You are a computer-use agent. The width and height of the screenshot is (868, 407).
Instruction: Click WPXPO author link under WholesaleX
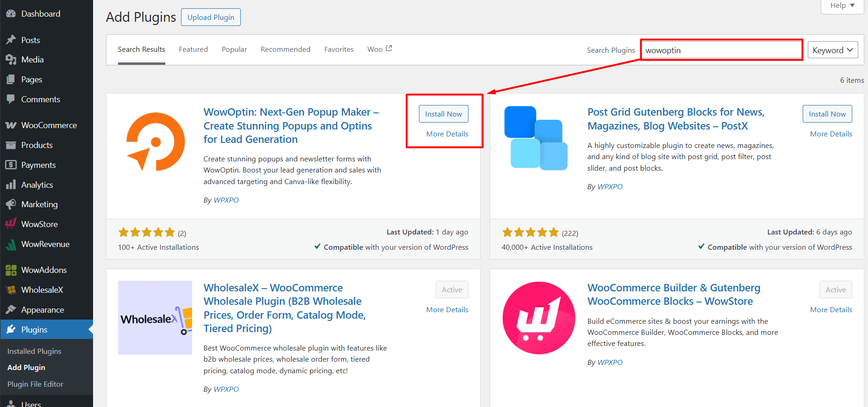226,389
